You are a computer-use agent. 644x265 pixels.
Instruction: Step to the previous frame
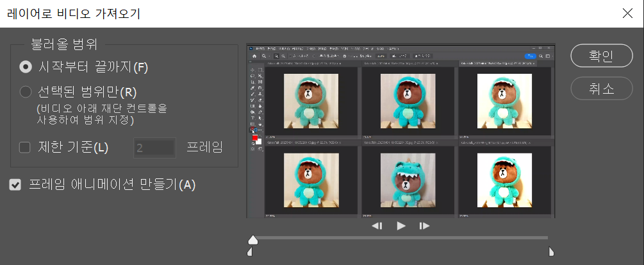pos(377,225)
